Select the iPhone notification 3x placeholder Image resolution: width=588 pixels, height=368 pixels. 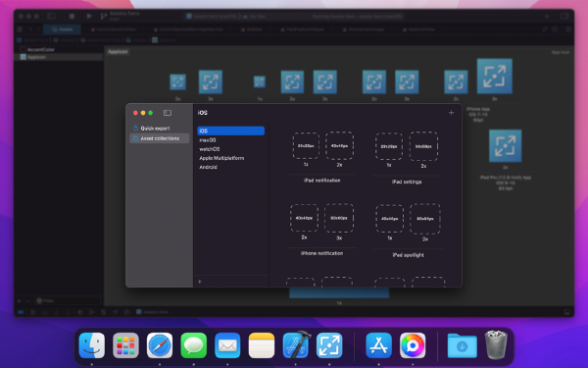pyautogui.click(x=339, y=218)
